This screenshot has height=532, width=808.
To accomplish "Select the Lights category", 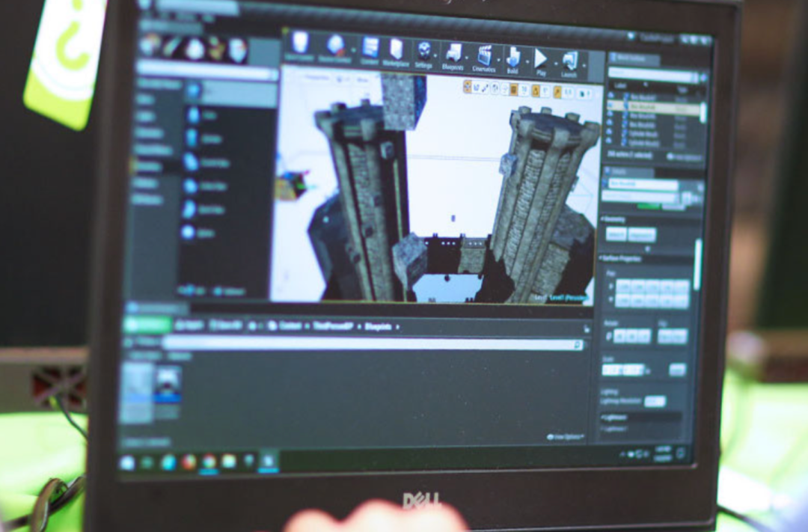I will [147, 117].
